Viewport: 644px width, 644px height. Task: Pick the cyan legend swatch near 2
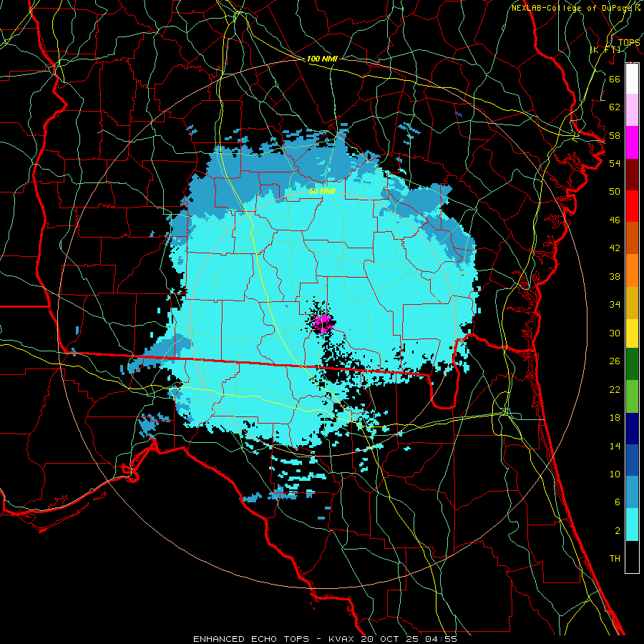[632, 525]
